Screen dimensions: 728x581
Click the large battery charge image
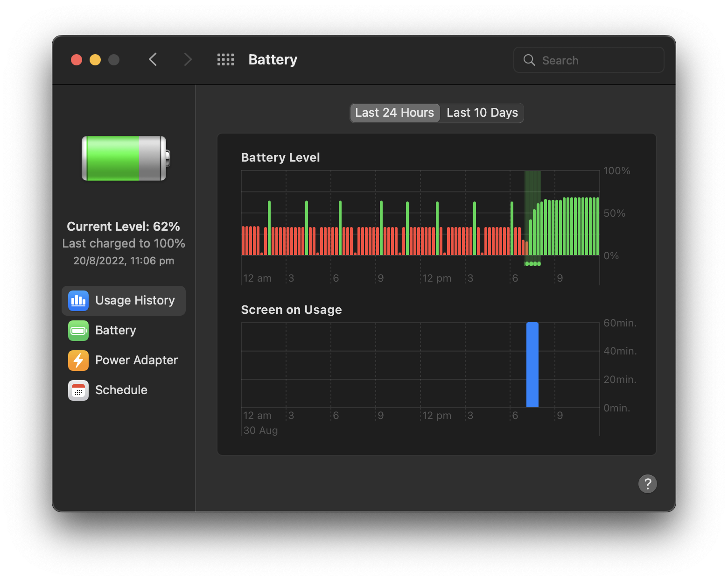click(x=125, y=158)
